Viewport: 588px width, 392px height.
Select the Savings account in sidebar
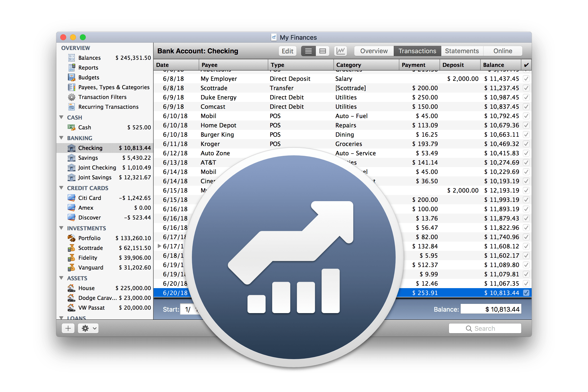click(x=88, y=158)
